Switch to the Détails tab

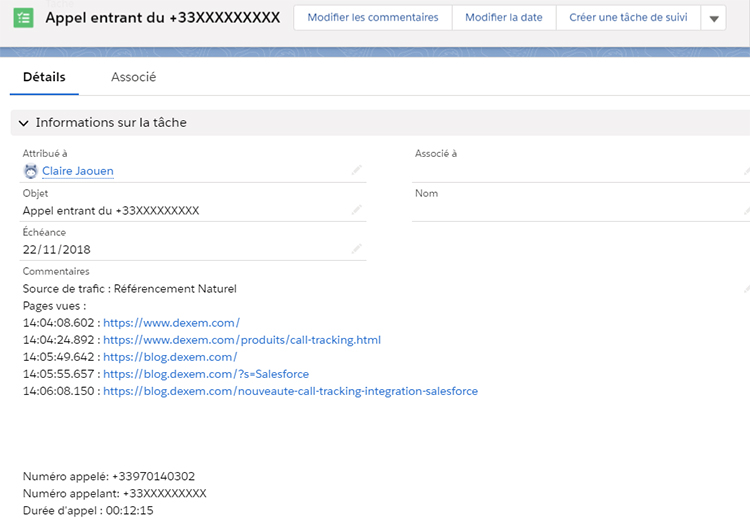point(44,77)
